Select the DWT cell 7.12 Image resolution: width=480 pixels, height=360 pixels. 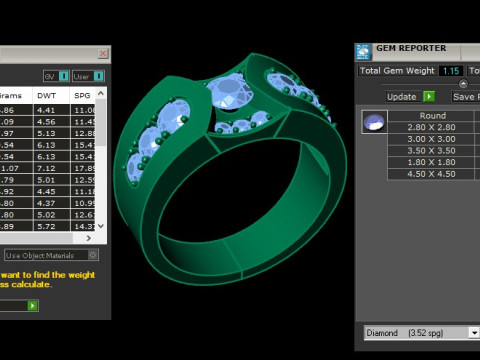click(51, 168)
